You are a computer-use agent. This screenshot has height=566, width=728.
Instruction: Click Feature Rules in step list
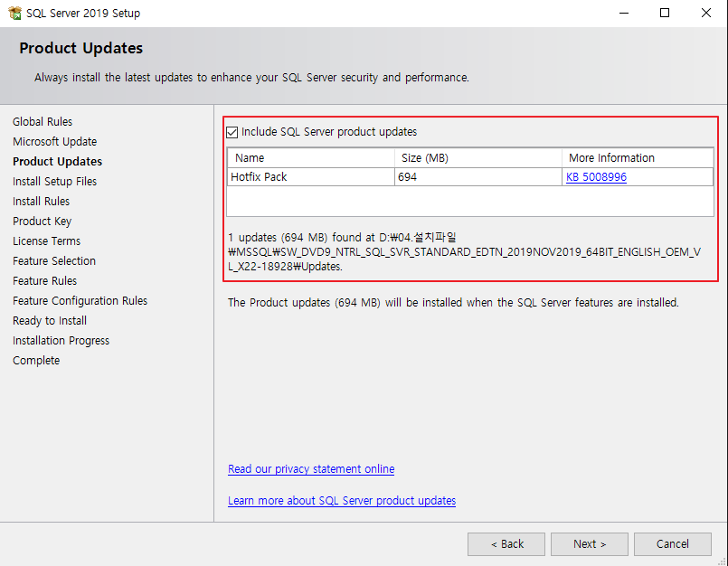[x=44, y=281]
